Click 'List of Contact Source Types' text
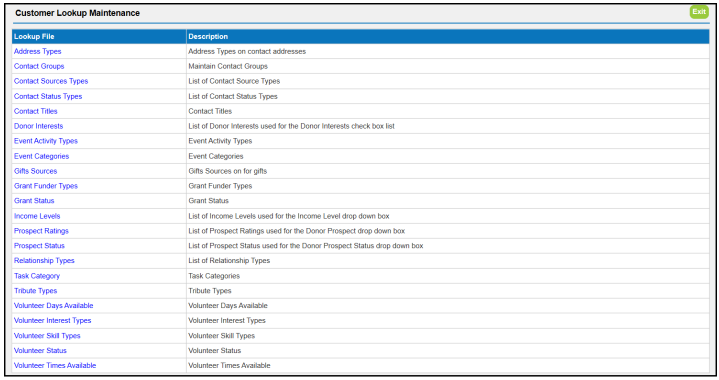 (x=234, y=81)
